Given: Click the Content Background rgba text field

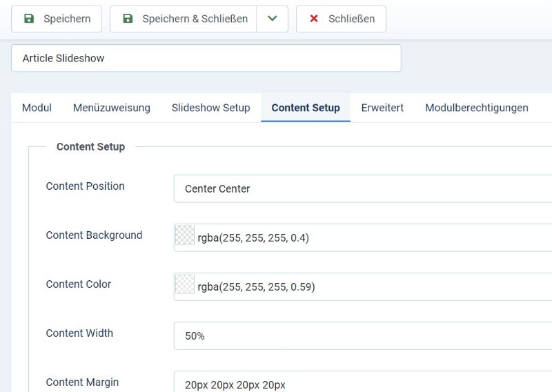Looking at the screenshot, I should pos(373,237).
